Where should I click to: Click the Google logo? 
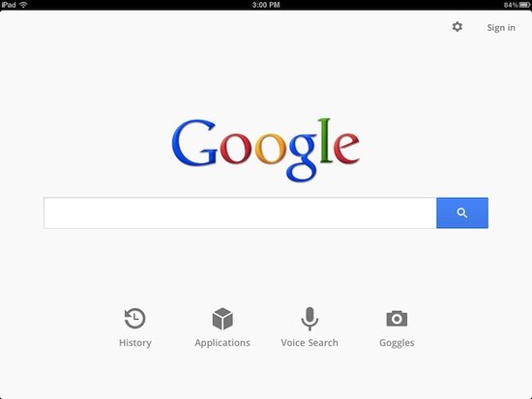(266, 150)
